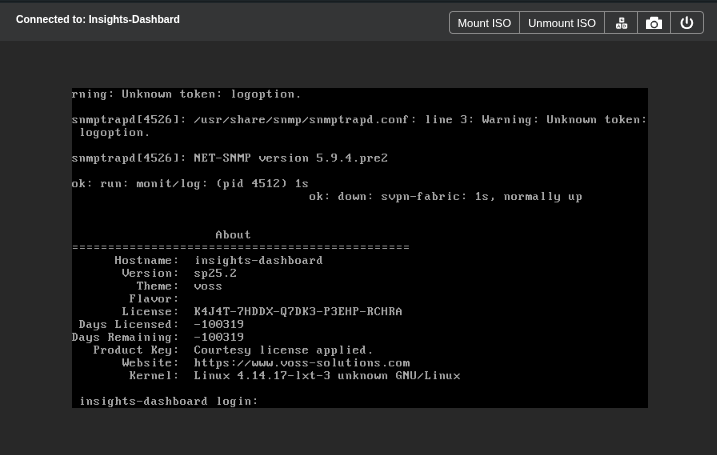Screen dimensions: 717x455
Task: Click the Version value sp25.2
Action: (215, 273)
